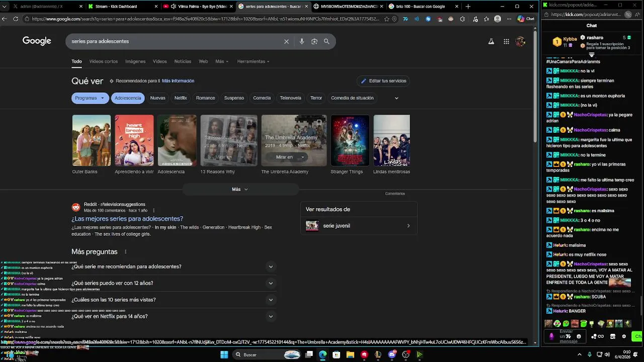Open 'serie juvenil' related results
Image resolution: width=644 pixels, height=362 pixels.
click(359, 226)
